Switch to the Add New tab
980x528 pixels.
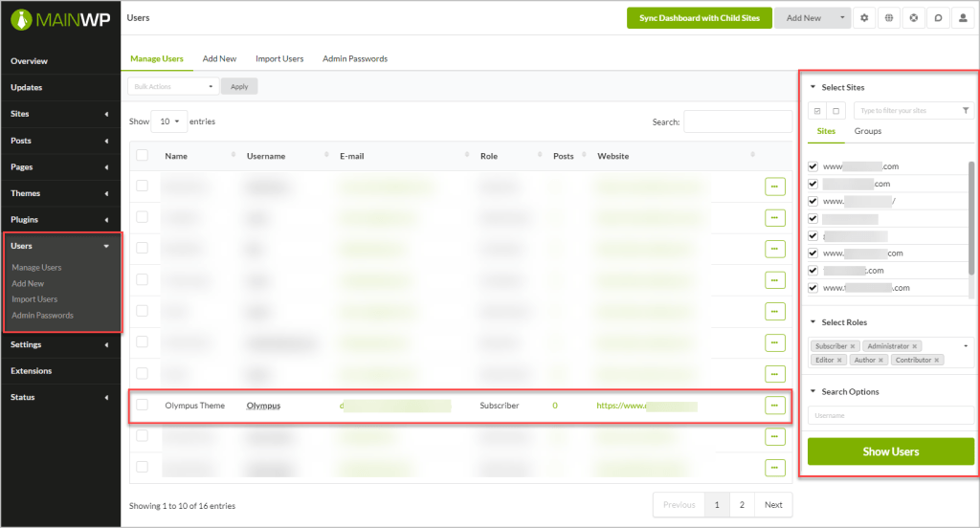[219, 58]
